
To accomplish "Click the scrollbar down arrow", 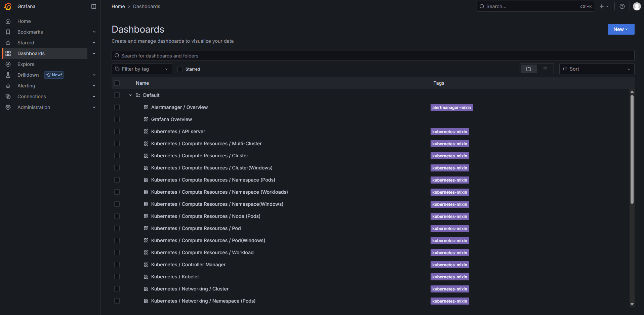I will 632,304.
